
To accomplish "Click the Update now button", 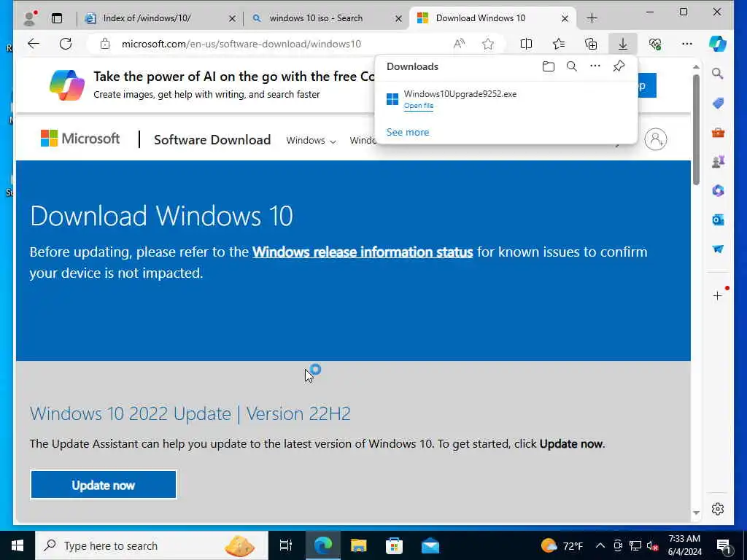I will click(104, 485).
